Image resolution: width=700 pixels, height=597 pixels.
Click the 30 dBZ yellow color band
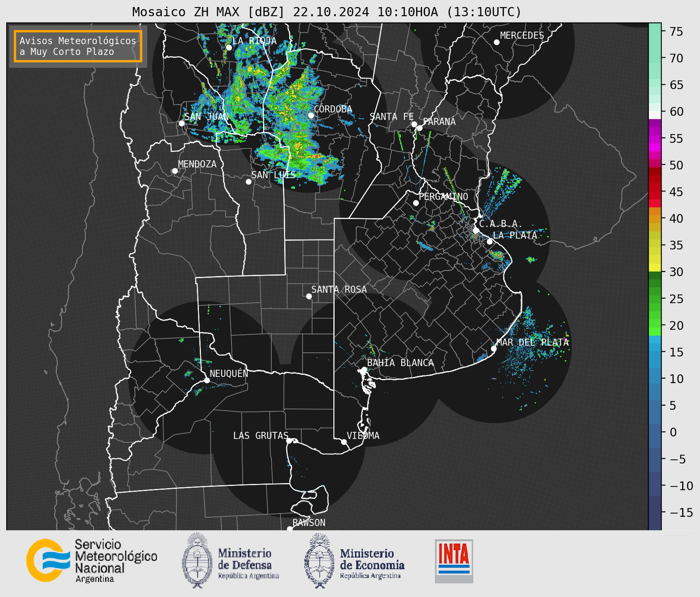(x=655, y=268)
